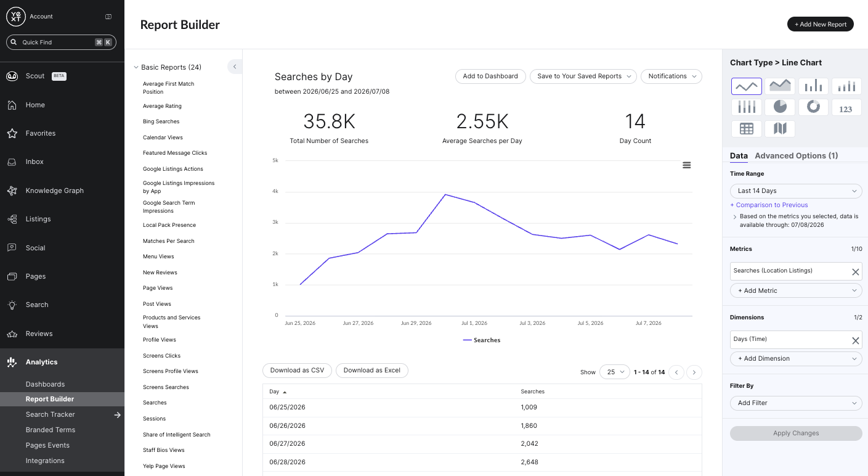Toggle the Searches legend series

click(x=482, y=340)
